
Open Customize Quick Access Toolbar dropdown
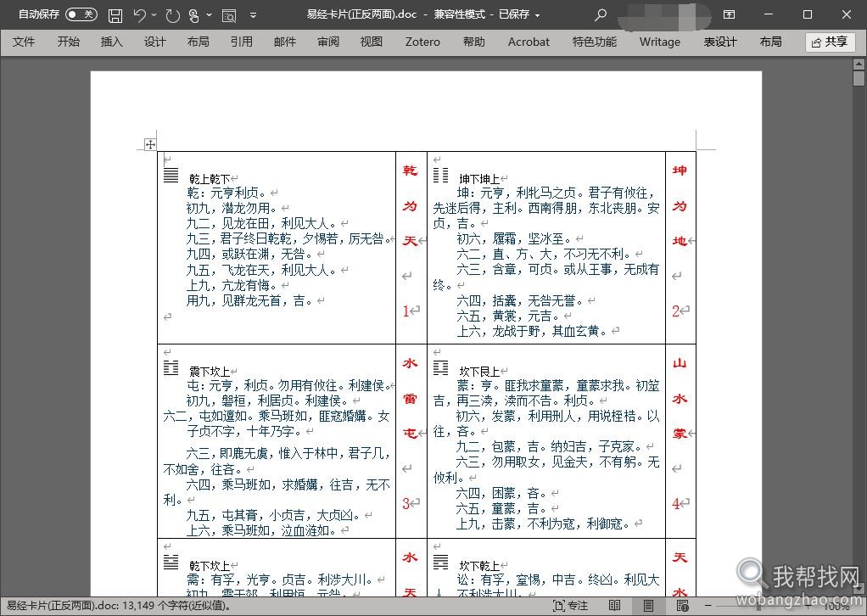click(x=253, y=15)
